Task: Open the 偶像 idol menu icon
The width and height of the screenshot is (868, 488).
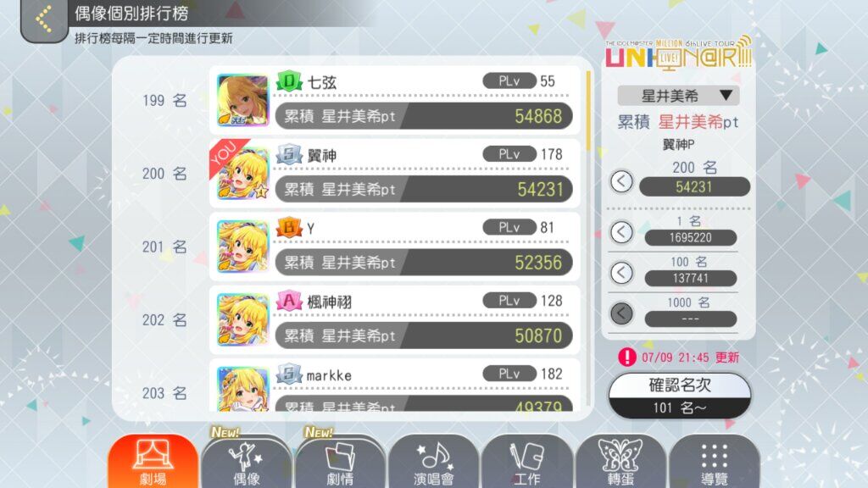Action: pos(247,462)
